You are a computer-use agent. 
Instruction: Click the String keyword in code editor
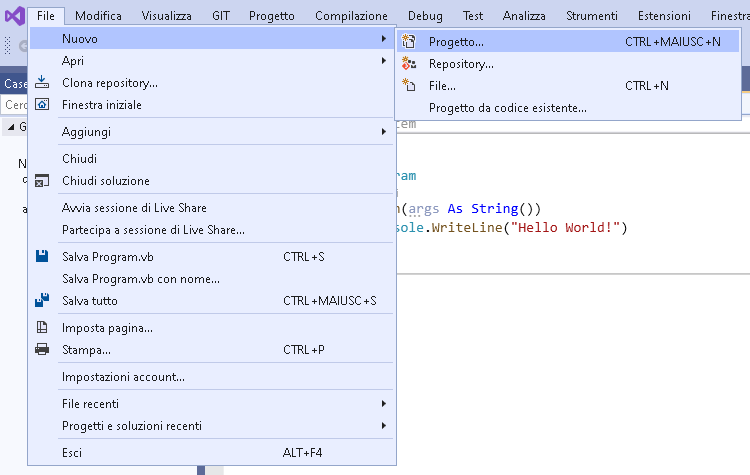495,209
